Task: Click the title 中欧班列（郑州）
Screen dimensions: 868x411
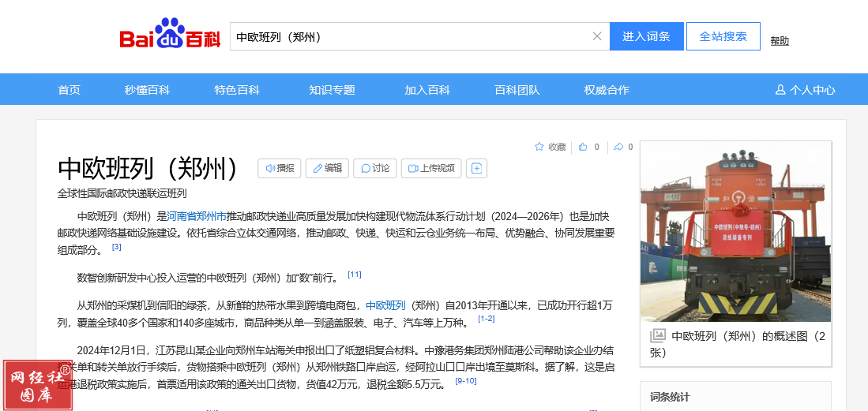Action: pyautogui.click(x=148, y=168)
